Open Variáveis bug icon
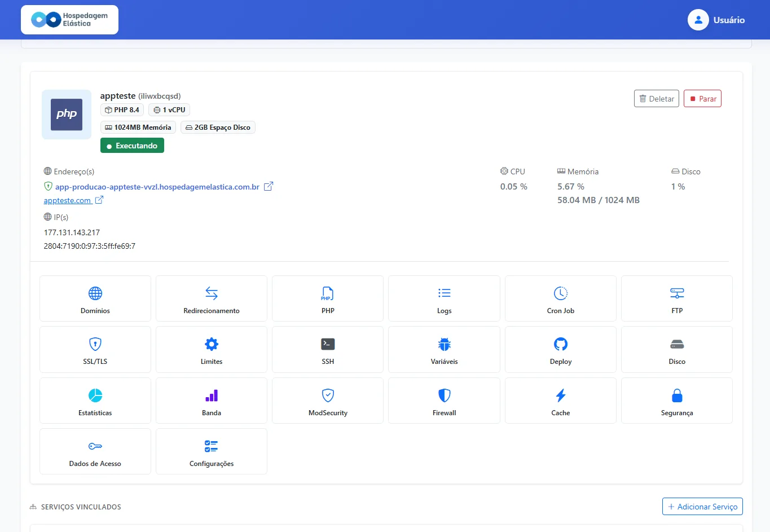The height and width of the screenshot is (532, 770). click(x=445, y=344)
